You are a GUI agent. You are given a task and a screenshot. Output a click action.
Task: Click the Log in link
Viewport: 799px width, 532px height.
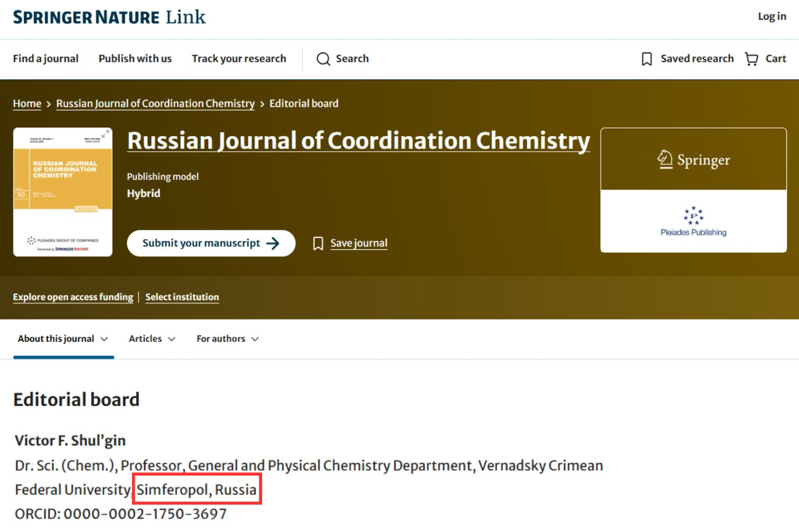point(772,16)
